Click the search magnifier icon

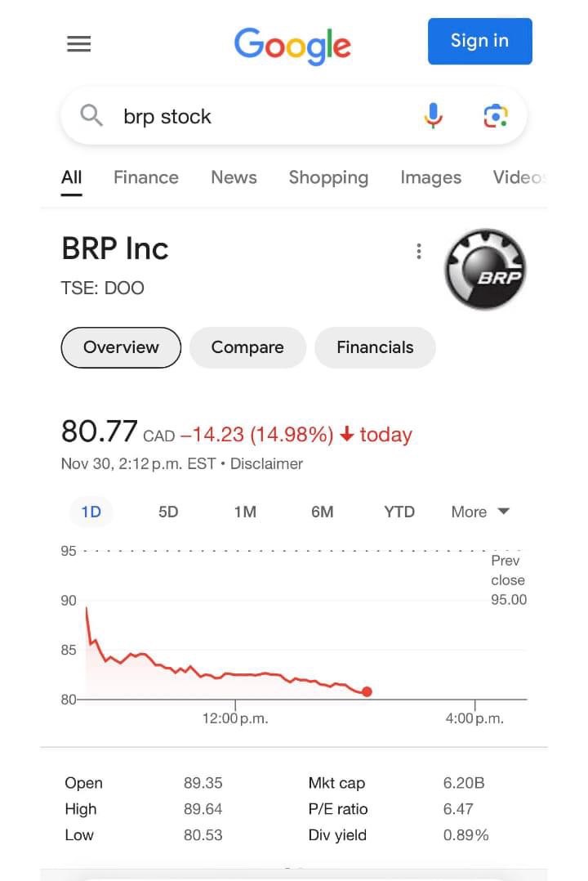pyautogui.click(x=90, y=116)
